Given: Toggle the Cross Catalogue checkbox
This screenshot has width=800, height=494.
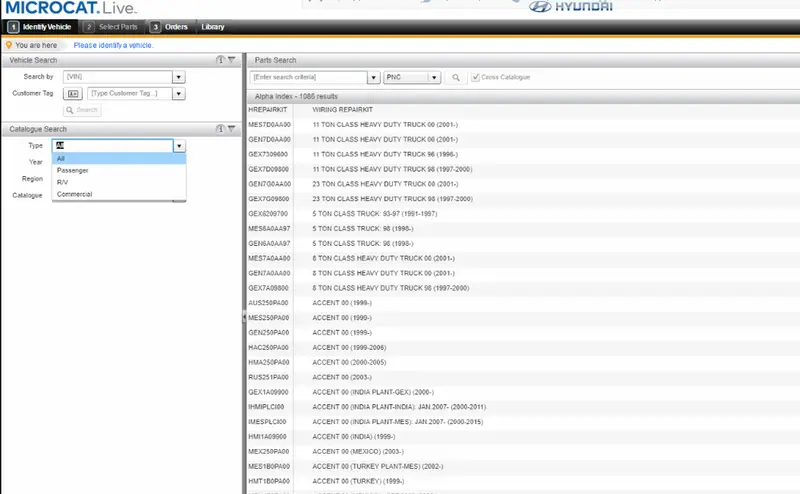Looking at the screenshot, I should click(x=476, y=77).
